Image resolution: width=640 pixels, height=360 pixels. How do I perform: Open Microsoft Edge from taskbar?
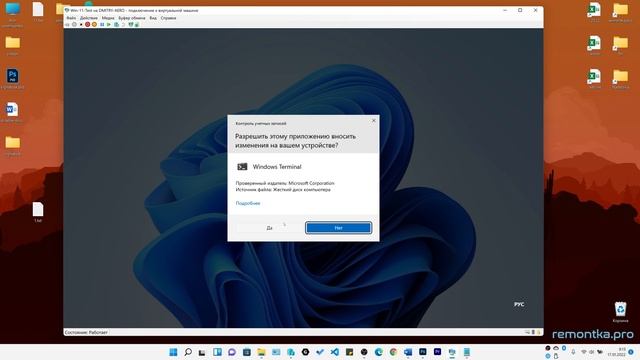click(378, 352)
